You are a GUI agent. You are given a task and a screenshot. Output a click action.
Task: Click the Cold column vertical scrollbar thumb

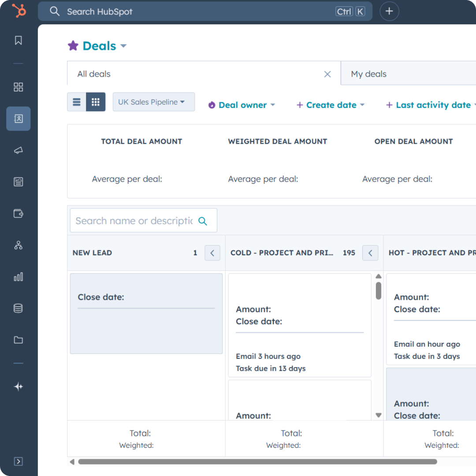(x=378, y=291)
